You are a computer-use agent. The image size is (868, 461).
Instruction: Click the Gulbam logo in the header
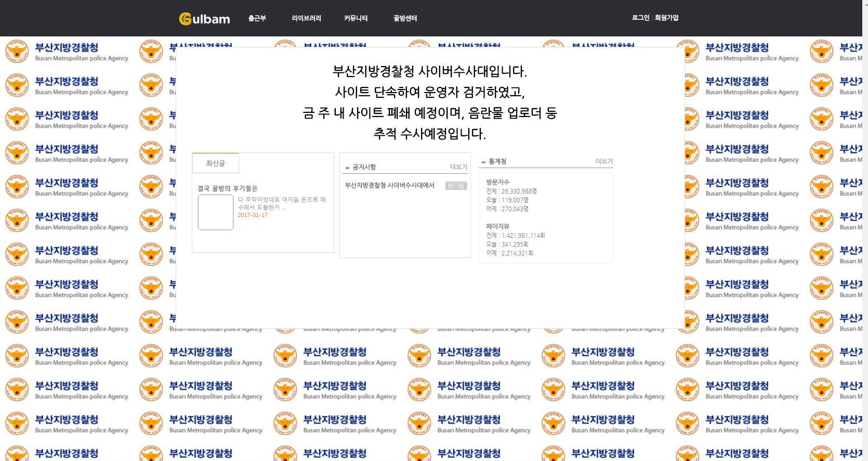(204, 19)
